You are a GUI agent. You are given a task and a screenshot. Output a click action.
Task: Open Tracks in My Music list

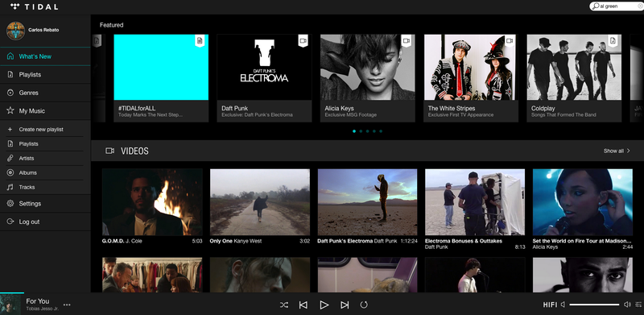coord(45,187)
